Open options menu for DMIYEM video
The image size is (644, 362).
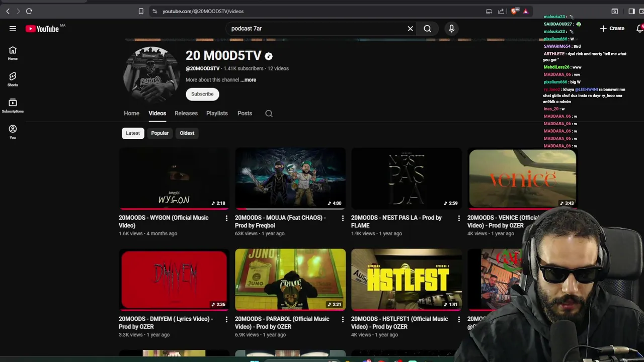tap(226, 319)
